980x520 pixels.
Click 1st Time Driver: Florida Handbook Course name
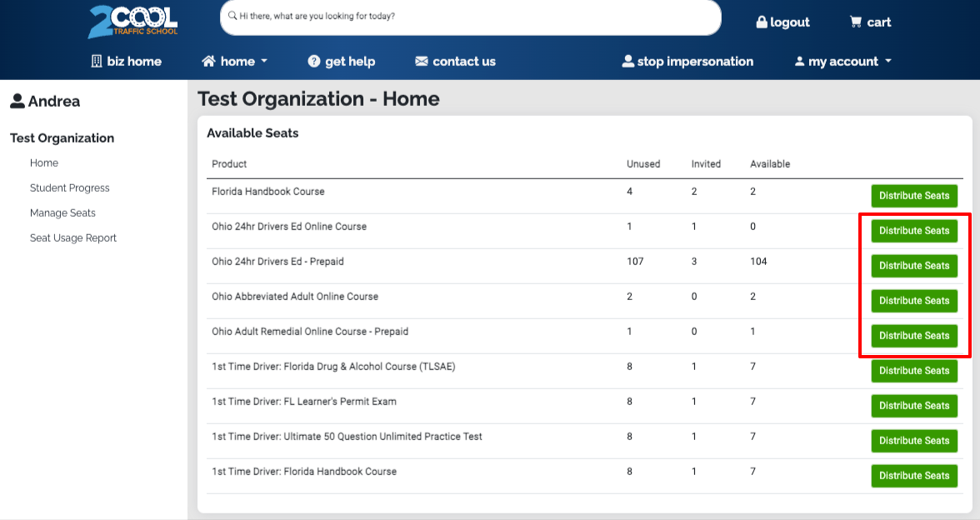303,472
